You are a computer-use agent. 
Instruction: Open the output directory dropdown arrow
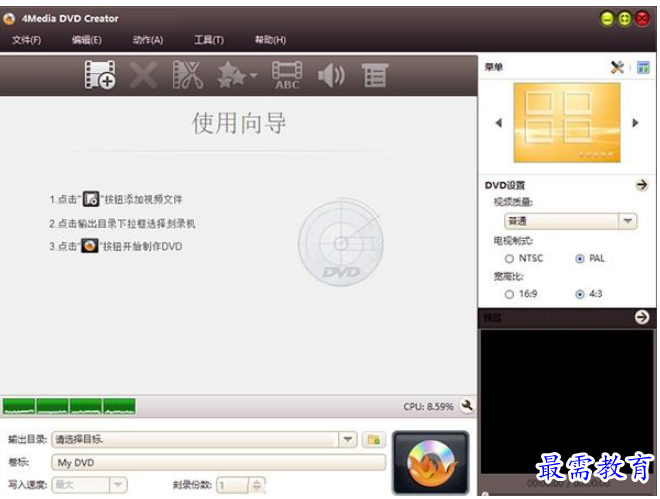[x=348, y=439]
